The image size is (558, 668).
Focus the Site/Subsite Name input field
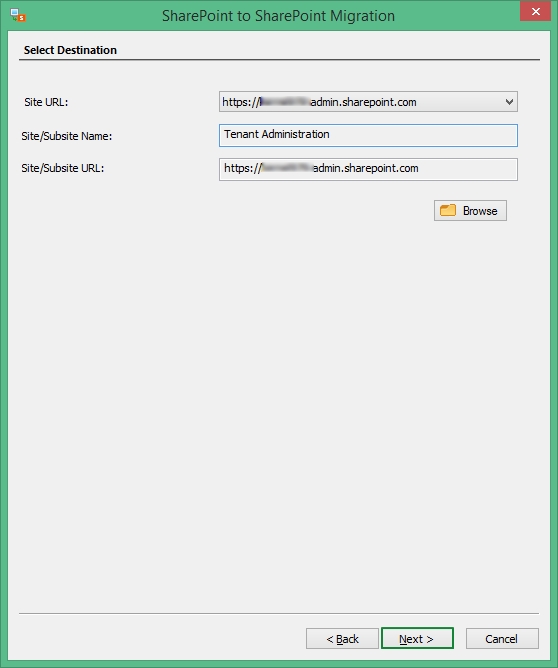368,135
